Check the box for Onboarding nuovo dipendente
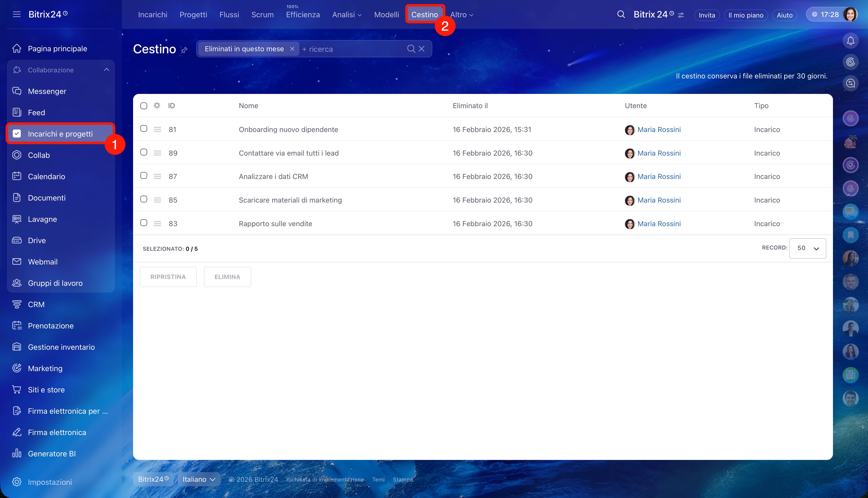 [x=144, y=129]
